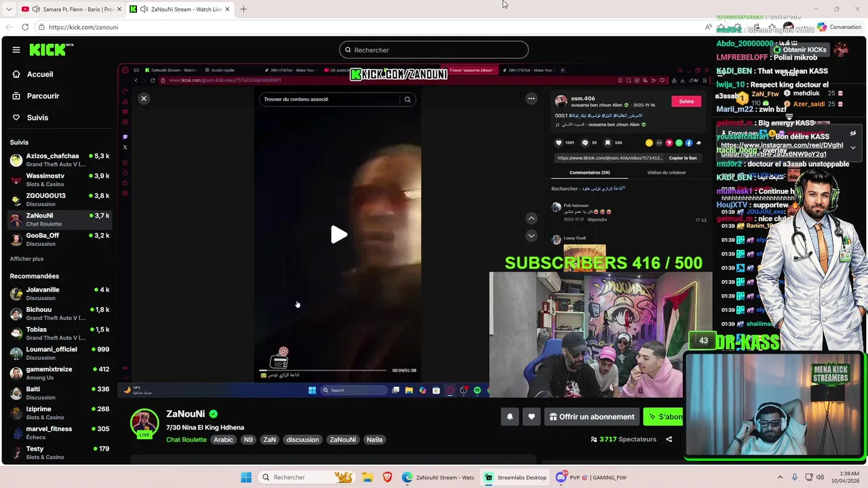Select the Arabic tag
868x488 pixels.
(x=223, y=440)
